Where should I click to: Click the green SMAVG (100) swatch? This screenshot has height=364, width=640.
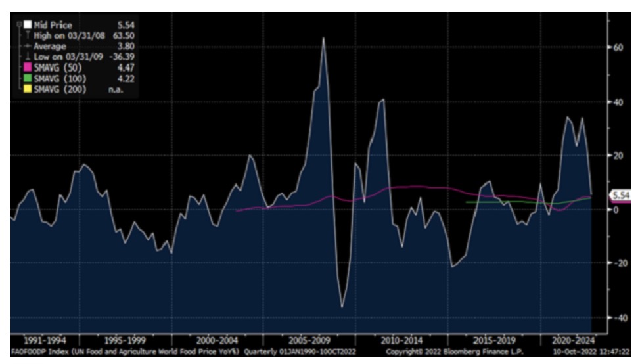click(28, 78)
